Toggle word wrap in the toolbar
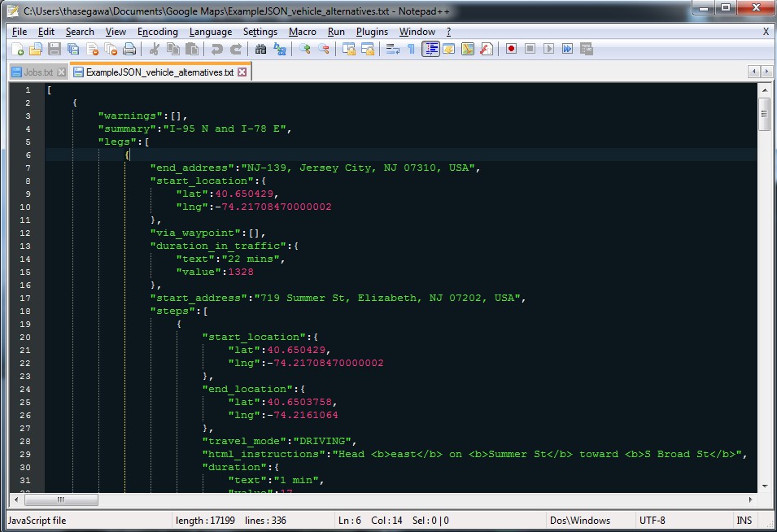The width and height of the screenshot is (777, 532). (x=392, y=49)
